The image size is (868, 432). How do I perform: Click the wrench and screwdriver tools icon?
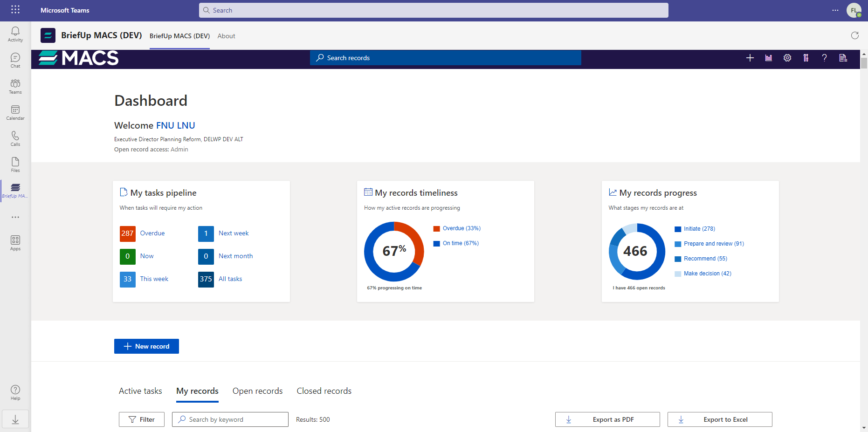(x=806, y=58)
